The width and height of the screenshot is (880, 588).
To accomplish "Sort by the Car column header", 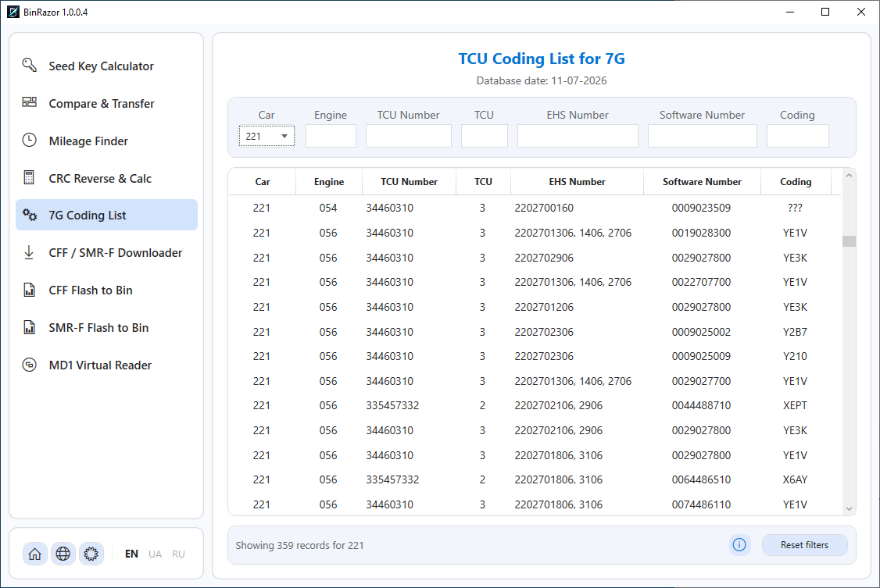I will [263, 182].
